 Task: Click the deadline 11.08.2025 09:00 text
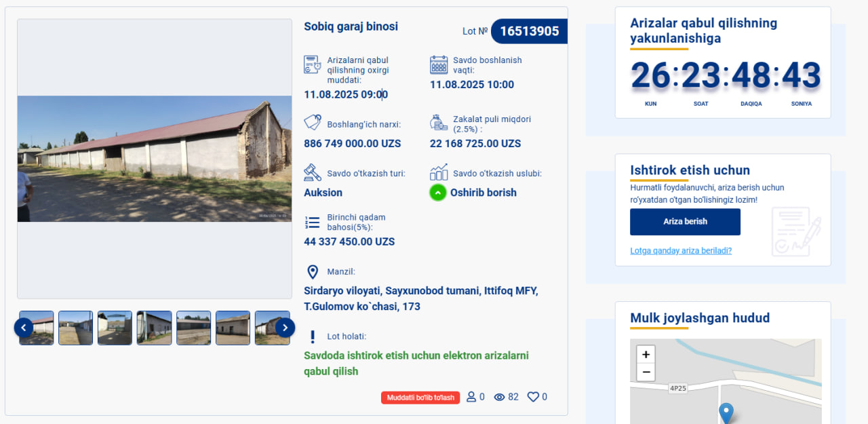pos(346,95)
